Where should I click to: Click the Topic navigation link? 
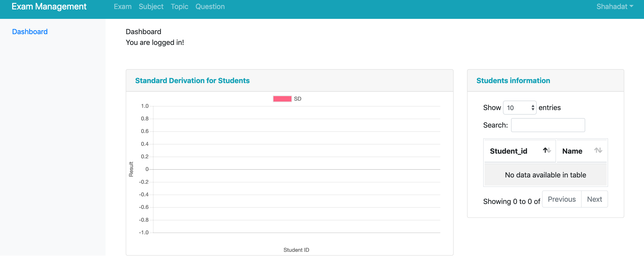pos(179,6)
